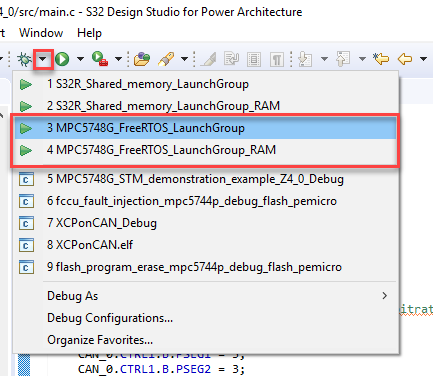The width and height of the screenshot is (433, 376).
Task: Click Last Edit Location icon
Action: click(x=381, y=59)
